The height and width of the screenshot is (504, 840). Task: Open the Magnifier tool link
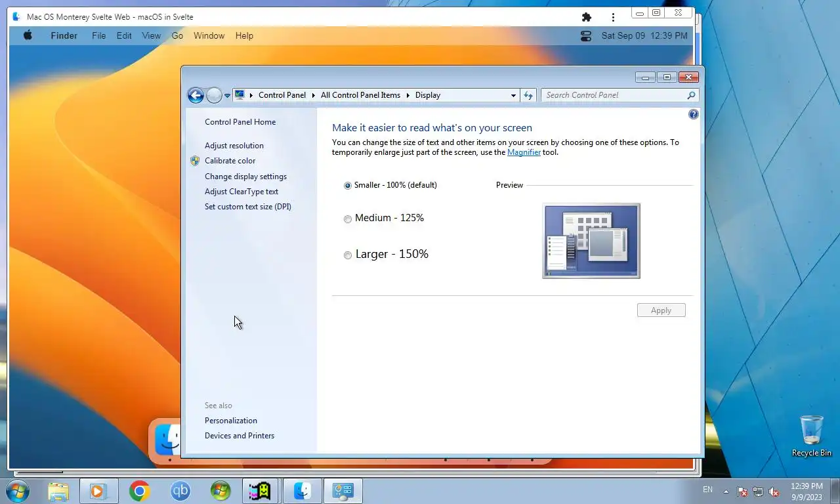pyautogui.click(x=524, y=152)
